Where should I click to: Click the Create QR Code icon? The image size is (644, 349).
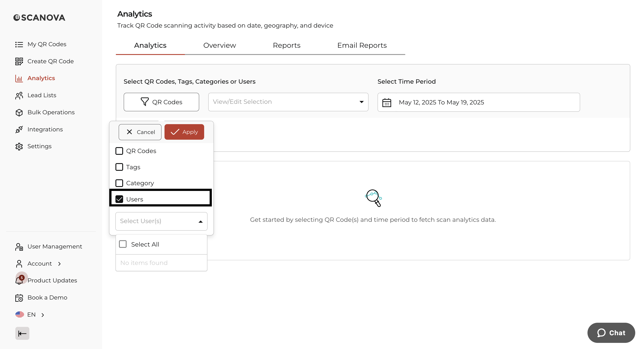pyautogui.click(x=19, y=62)
